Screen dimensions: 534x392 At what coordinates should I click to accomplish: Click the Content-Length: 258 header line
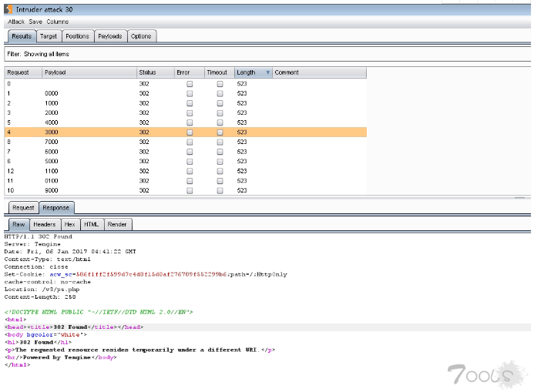pos(40,297)
